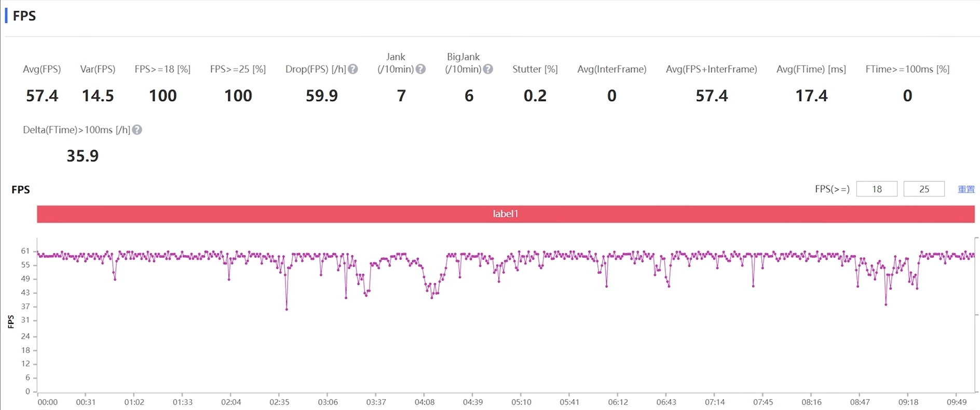This screenshot has height=410, width=980.
Task: Select the red label1 bar
Action: tap(506, 214)
